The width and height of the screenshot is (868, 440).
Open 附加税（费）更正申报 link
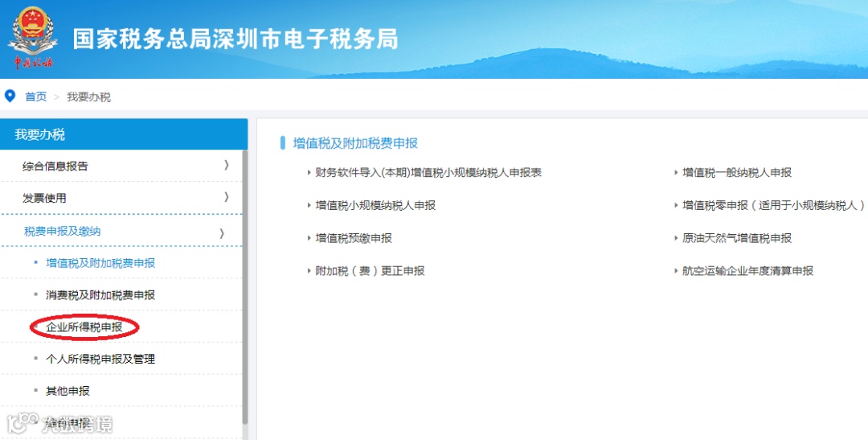point(370,271)
